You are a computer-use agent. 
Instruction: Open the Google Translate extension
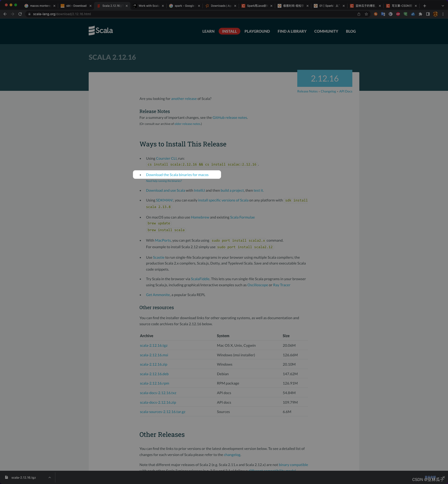(x=383, y=14)
